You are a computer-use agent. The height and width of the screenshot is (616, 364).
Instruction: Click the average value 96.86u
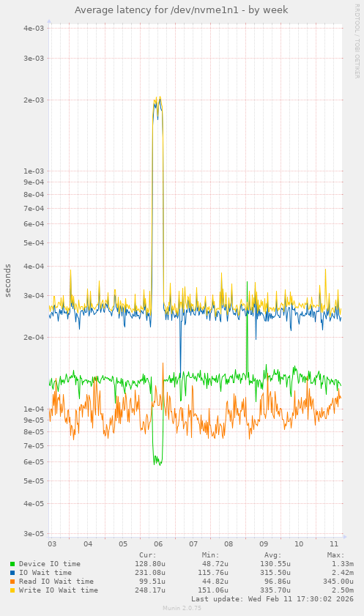278,581
